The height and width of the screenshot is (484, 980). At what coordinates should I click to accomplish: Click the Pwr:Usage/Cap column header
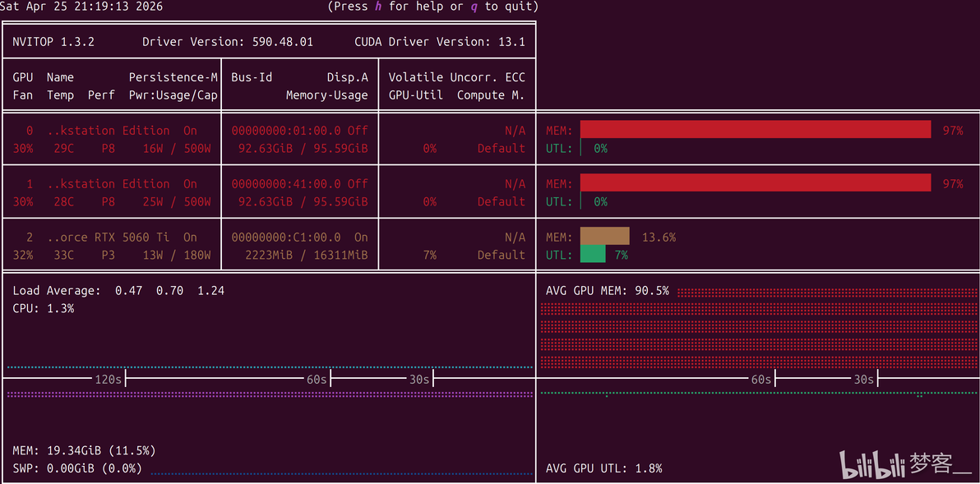[173, 95]
